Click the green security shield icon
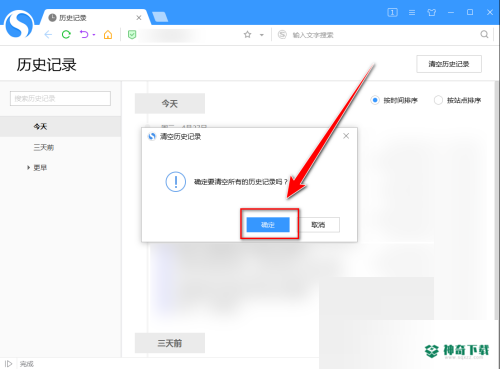This screenshot has height=369, width=500. pos(132,35)
